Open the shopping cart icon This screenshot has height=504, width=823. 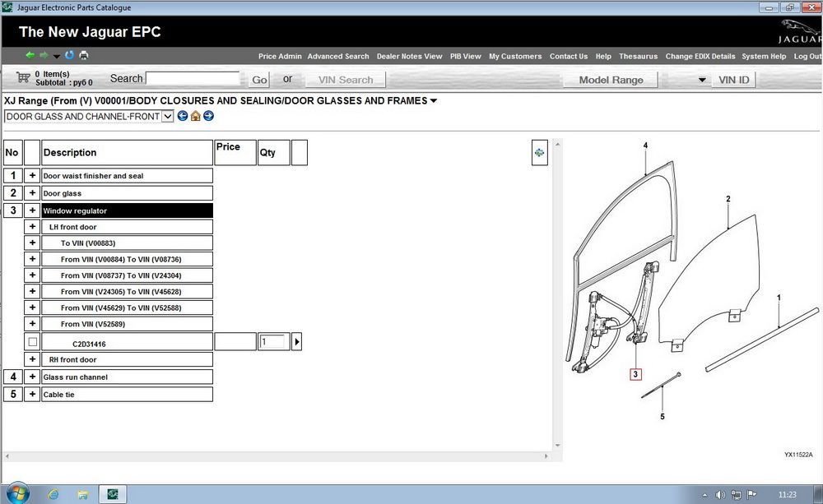click(23, 77)
